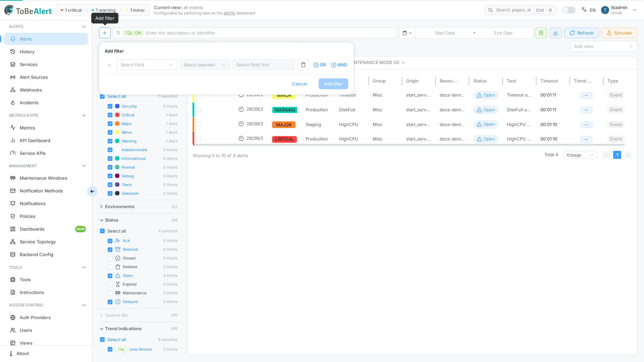This screenshot has width=644, height=362.
Task: Open History in the sidebar
Action: (x=46, y=52)
